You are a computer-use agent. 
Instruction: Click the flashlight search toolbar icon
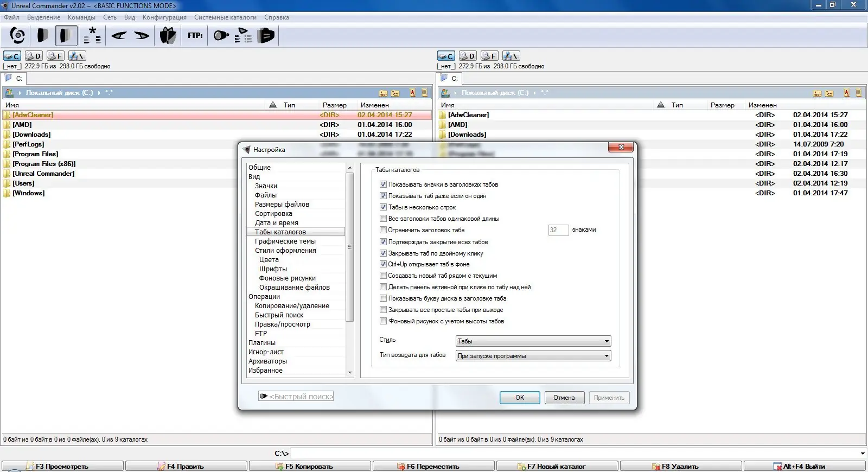(221, 36)
